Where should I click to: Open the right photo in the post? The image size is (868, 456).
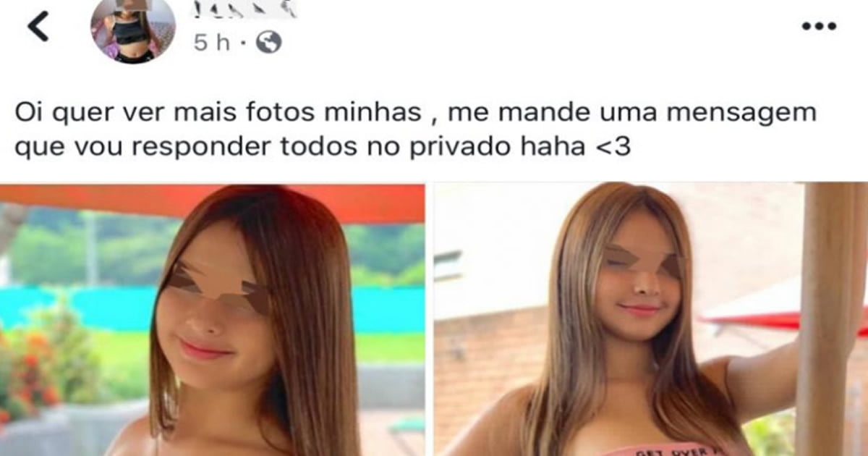(651, 319)
